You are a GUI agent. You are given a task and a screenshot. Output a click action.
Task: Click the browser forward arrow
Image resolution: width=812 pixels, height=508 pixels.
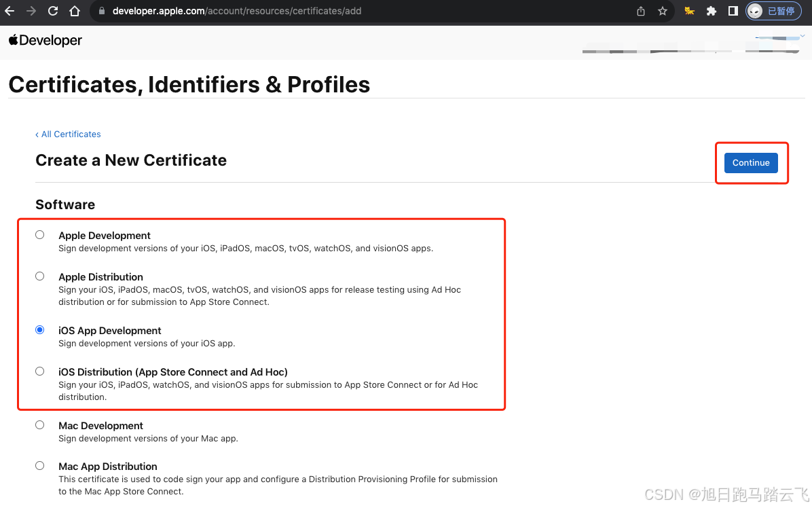click(x=31, y=11)
